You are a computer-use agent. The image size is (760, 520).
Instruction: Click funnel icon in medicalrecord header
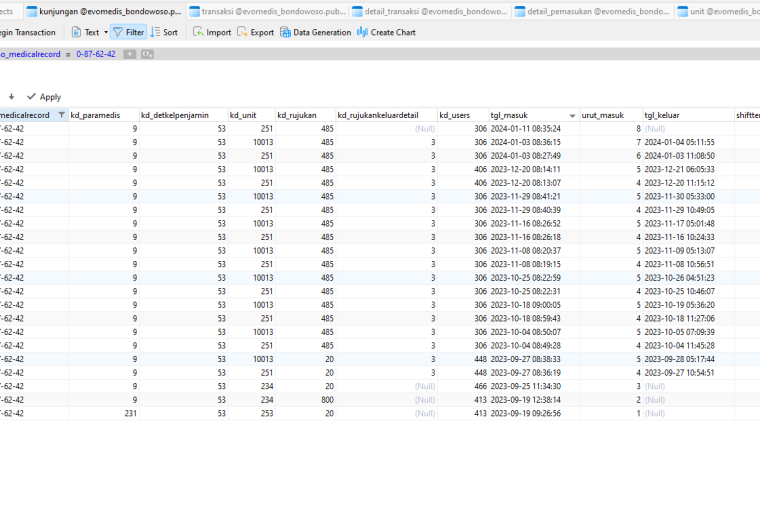click(62, 115)
